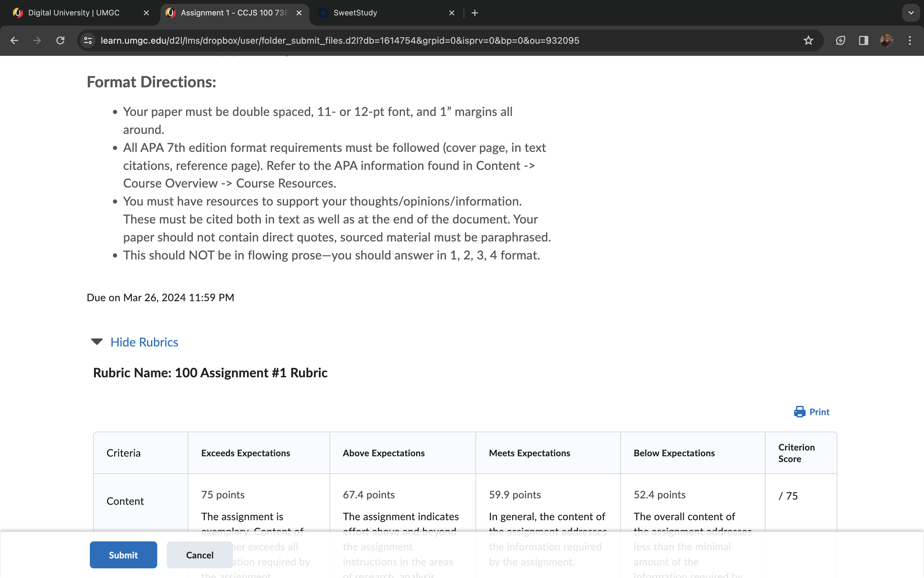Image resolution: width=924 pixels, height=578 pixels.
Task: Click the 75 points cell
Action: coord(223,495)
